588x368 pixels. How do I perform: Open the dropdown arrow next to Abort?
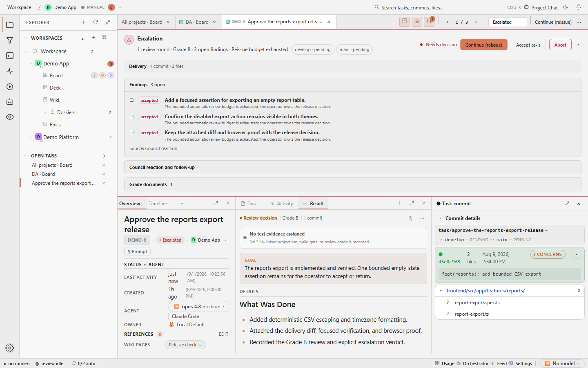[x=578, y=45]
